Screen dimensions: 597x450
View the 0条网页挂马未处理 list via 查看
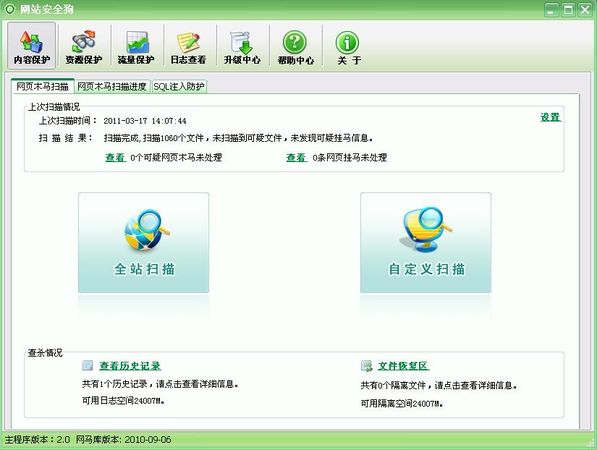tap(296, 157)
